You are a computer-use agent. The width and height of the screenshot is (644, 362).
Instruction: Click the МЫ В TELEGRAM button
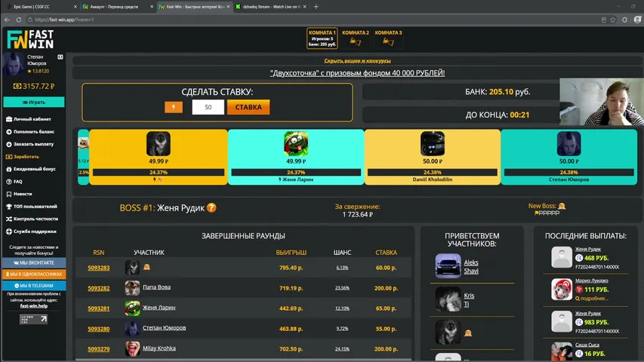pos(34,286)
